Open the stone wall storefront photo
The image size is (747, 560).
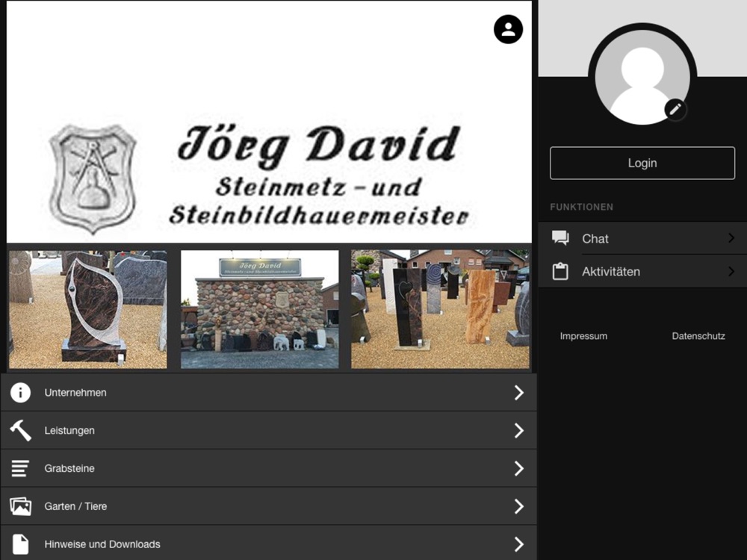click(x=260, y=310)
